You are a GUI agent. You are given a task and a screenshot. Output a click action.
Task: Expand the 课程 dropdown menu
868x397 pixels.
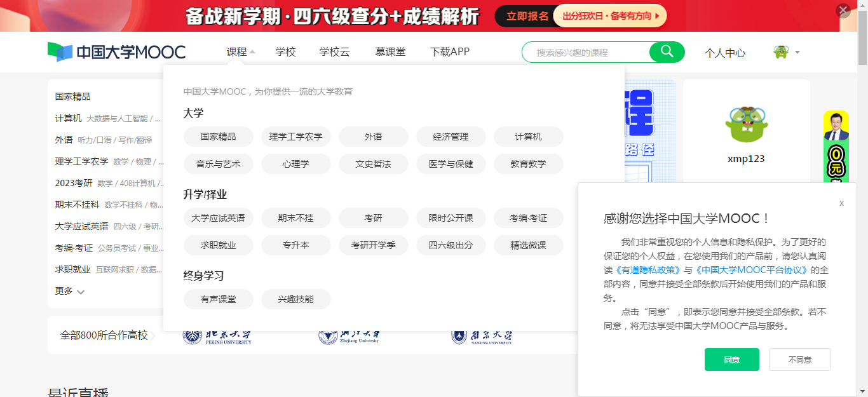click(241, 52)
